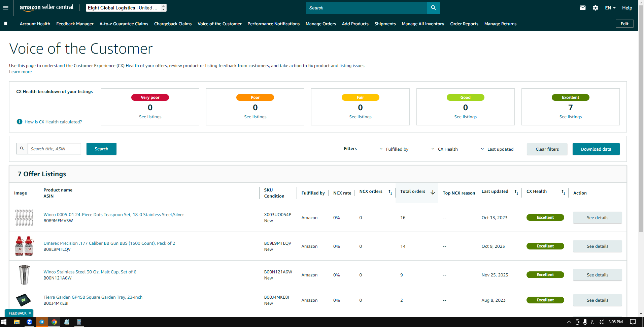
Task: Open the volume control in system tray
Action: tap(602, 322)
